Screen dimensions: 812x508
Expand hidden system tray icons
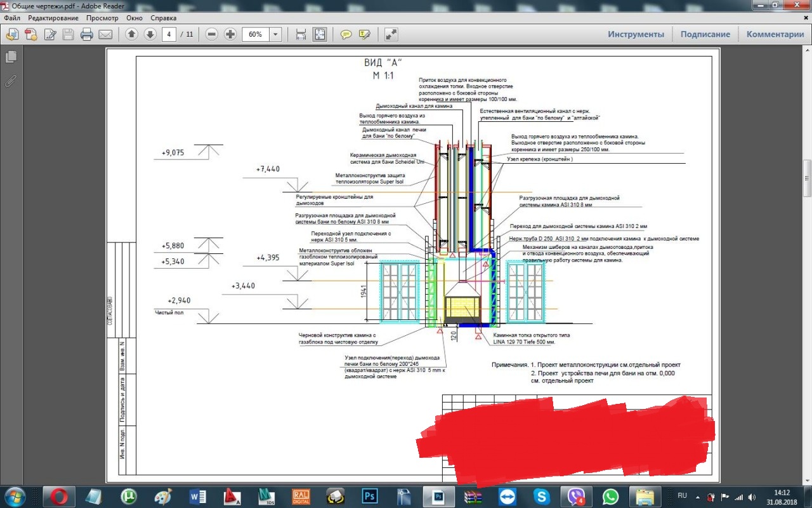point(697,496)
